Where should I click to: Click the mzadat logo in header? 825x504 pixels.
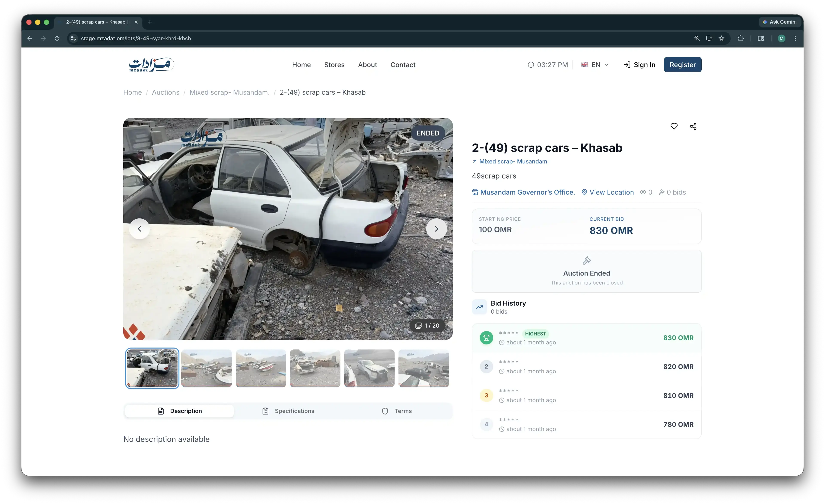click(x=151, y=65)
